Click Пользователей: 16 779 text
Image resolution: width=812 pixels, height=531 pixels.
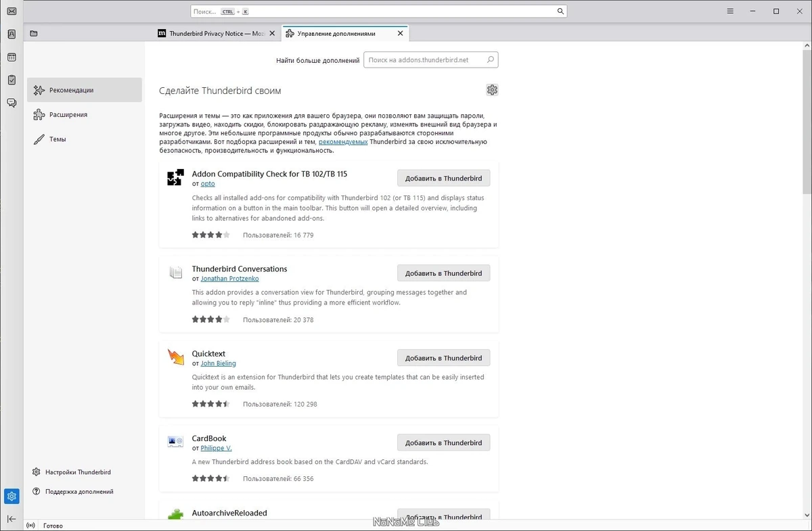pyautogui.click(x=278, y=235)
